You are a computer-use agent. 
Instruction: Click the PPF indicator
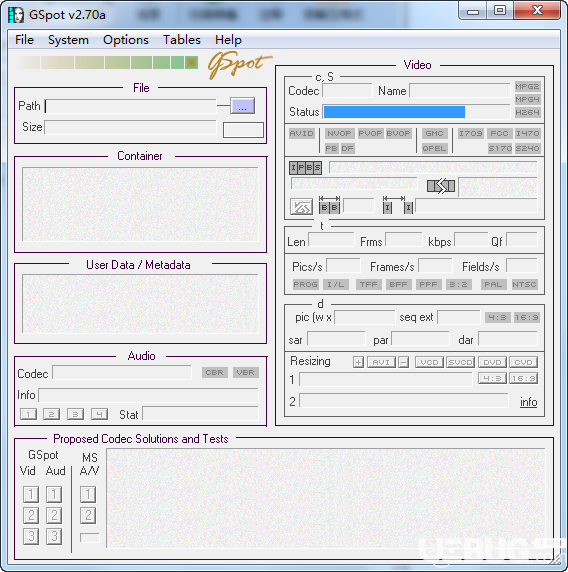pyautogui.click(x=428, y=284)
